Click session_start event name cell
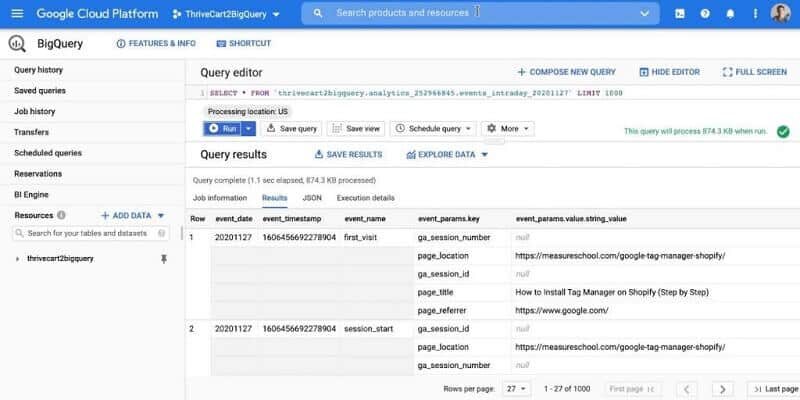The height and width of the screenshot is (400, 800). coord(368,329)
